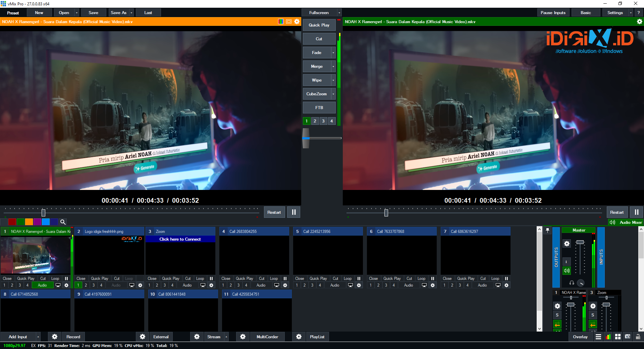Toggle Solo on NOAH X Rame audio channel
Screen dimensions: 644x349
click(557, 315)
